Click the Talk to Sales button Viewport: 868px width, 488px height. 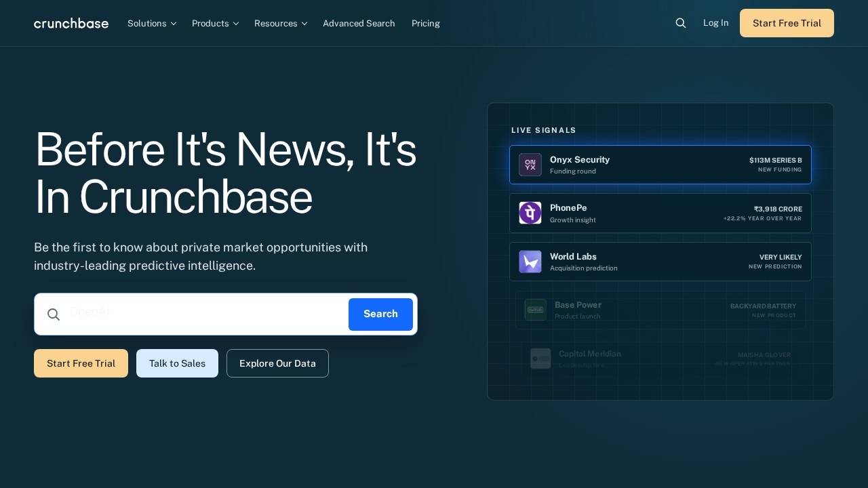[x=177, y=363]
